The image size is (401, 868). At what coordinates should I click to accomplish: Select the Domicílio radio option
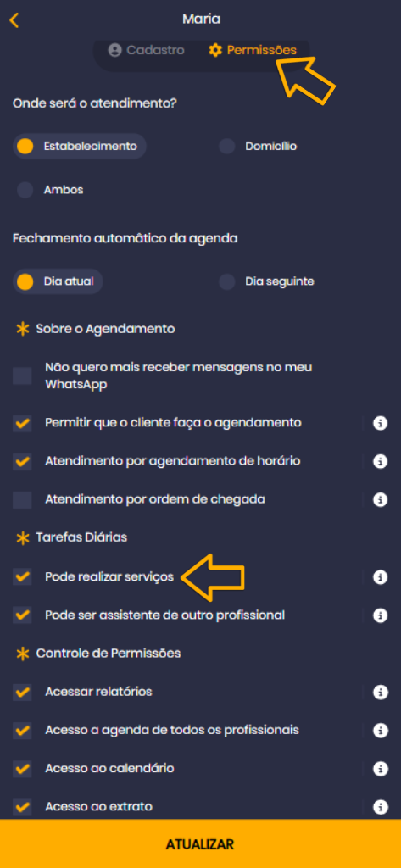coord(258,146)
